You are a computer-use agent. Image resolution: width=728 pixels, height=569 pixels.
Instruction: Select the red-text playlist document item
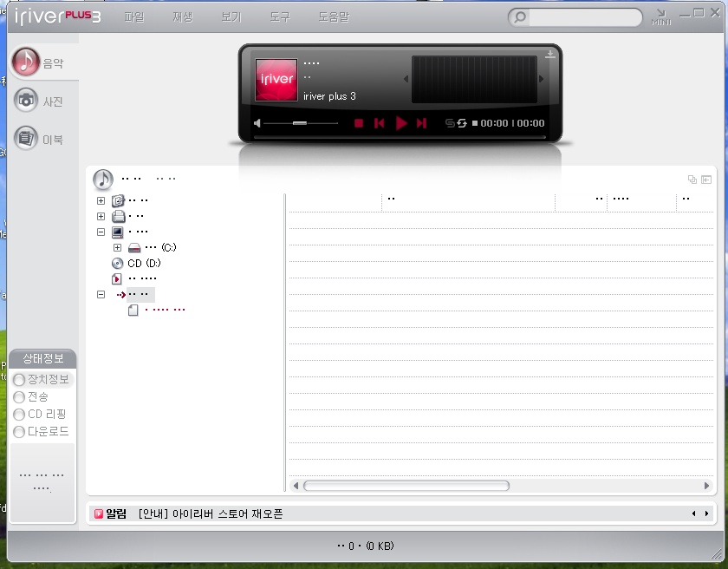(157, 310)
